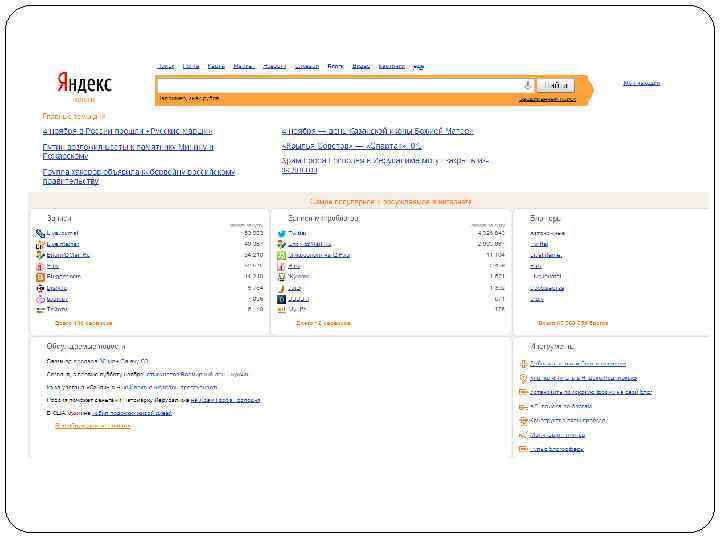
Task: Click the Blogspot.com entry in Записи list
Action: (x=64, y=277)
